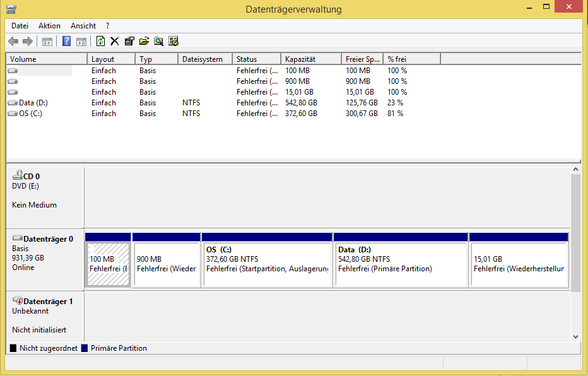Image resolution: width=588 pixels, height=376 pixels.
Task: Open the Properties toolbar icon
Action: 129,41
